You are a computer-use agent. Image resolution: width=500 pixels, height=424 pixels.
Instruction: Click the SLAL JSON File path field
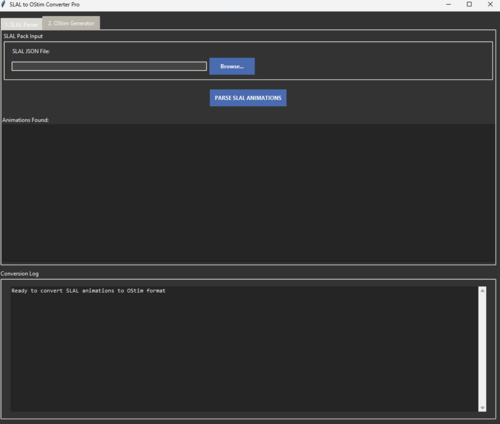[x=109, y=66]
